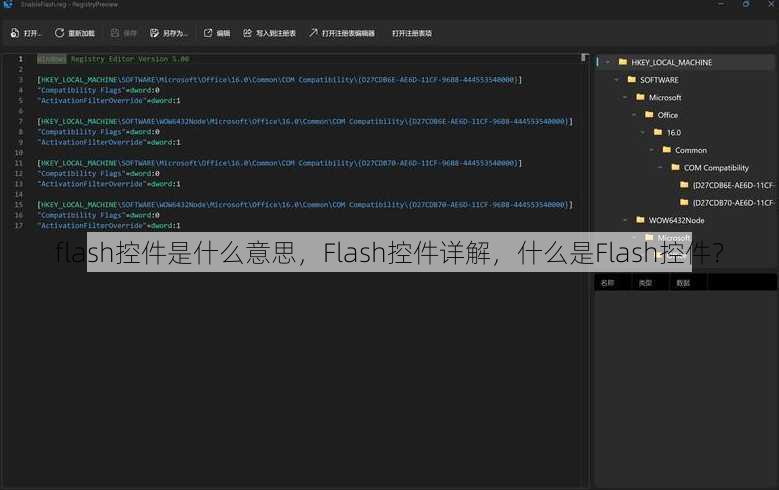779x490 pixels.
Task: Collapse the 16.0 node chevron
Action: click(x=643, y=133)
